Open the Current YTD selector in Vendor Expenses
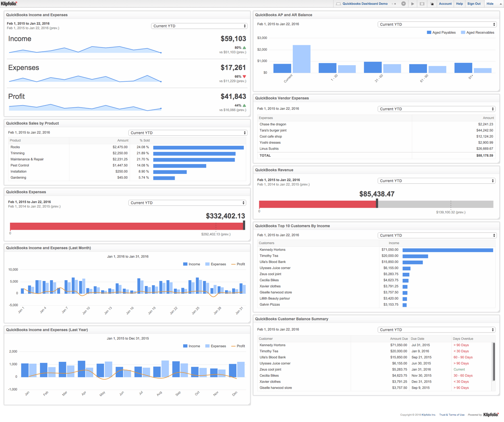Viewport: 504px width, 422px height. [x=436, y=109]
